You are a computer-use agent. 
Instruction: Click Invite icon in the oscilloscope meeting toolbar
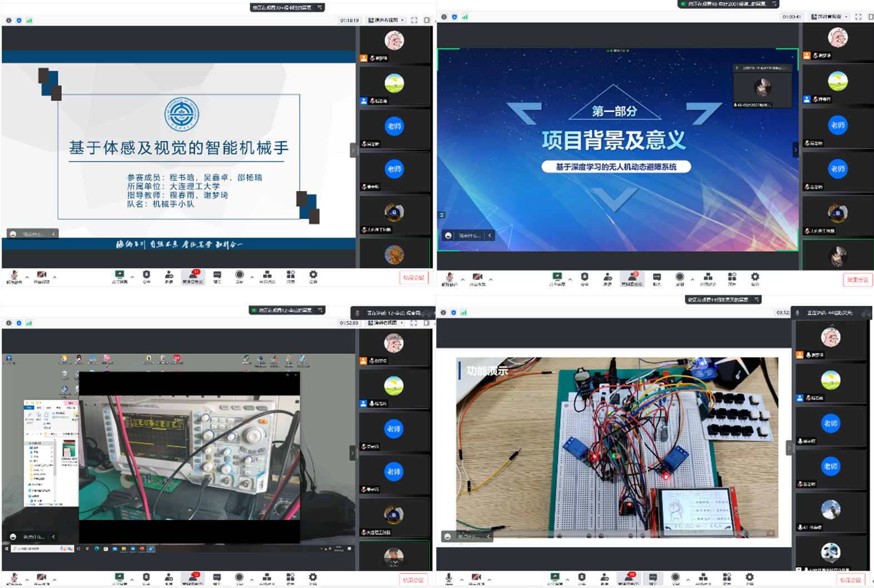coord(169,579)
